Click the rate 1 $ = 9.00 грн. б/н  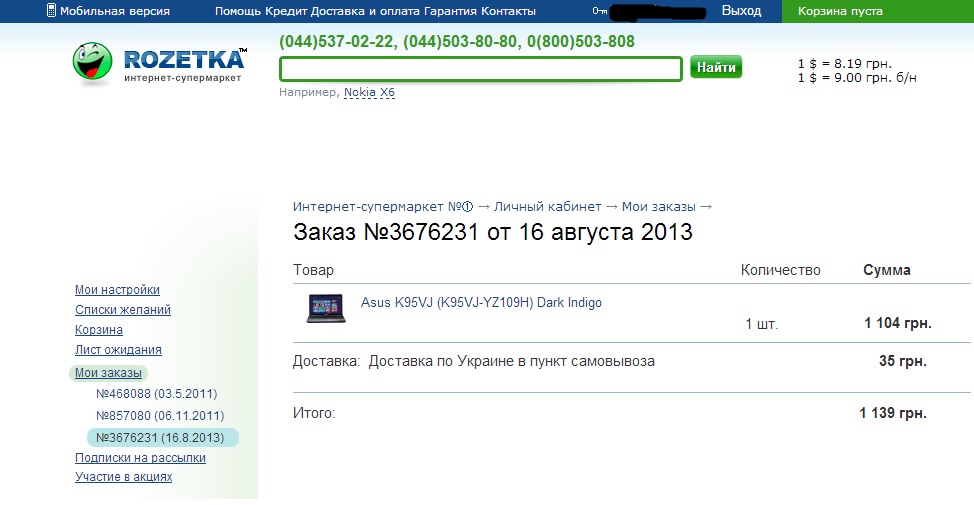(x=857, y=78)
